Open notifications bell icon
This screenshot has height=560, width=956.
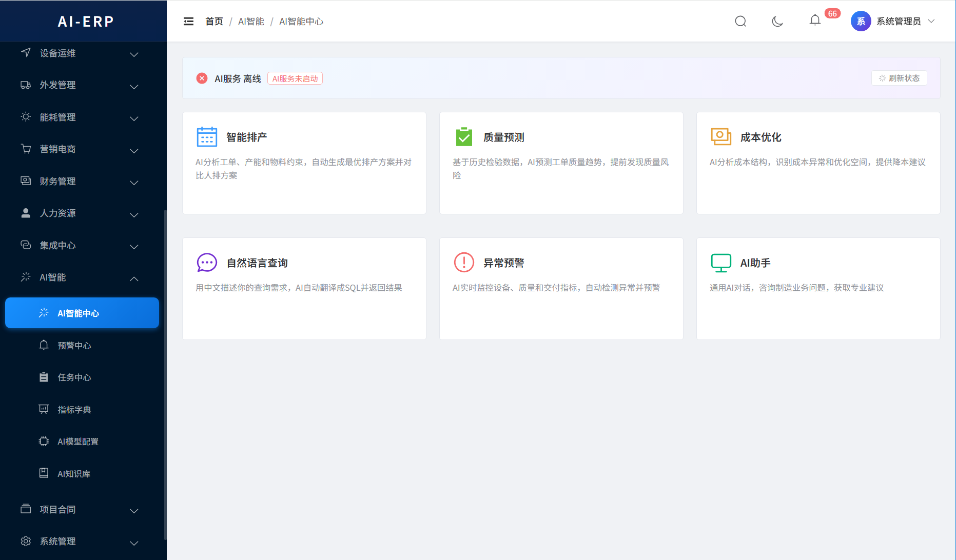(x=815, y=21)
